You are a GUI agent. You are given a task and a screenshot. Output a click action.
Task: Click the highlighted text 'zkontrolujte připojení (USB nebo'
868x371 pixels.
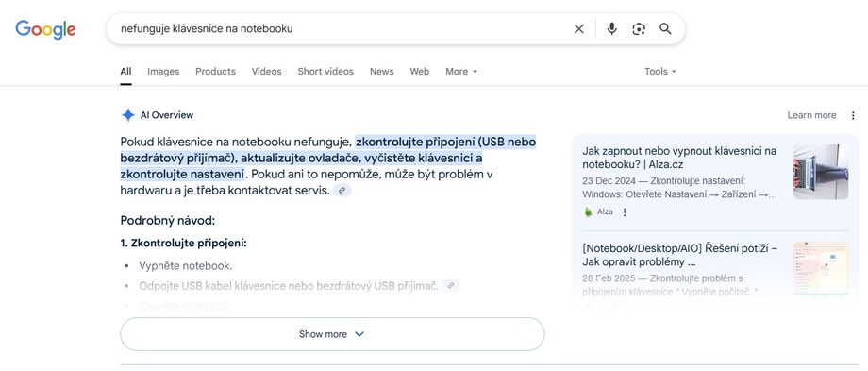tap(445, 142)
